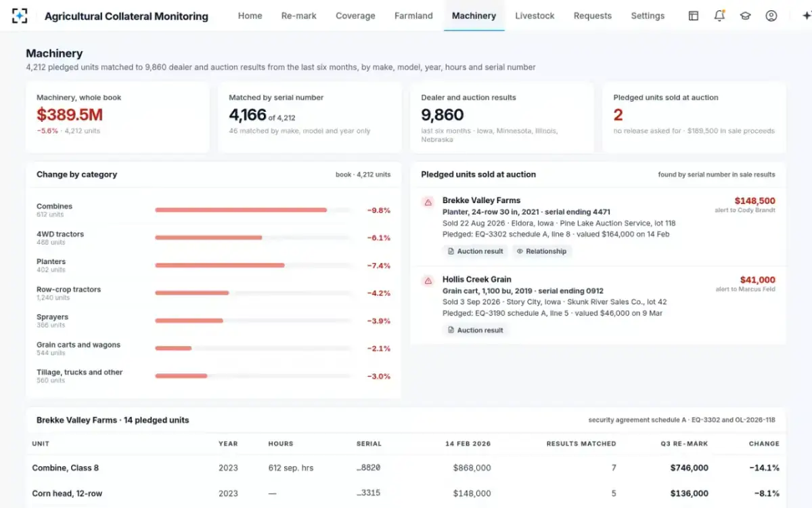
Task: Sort by the RESULTS MATCHED column header
Action: click(x=581, y=444)
